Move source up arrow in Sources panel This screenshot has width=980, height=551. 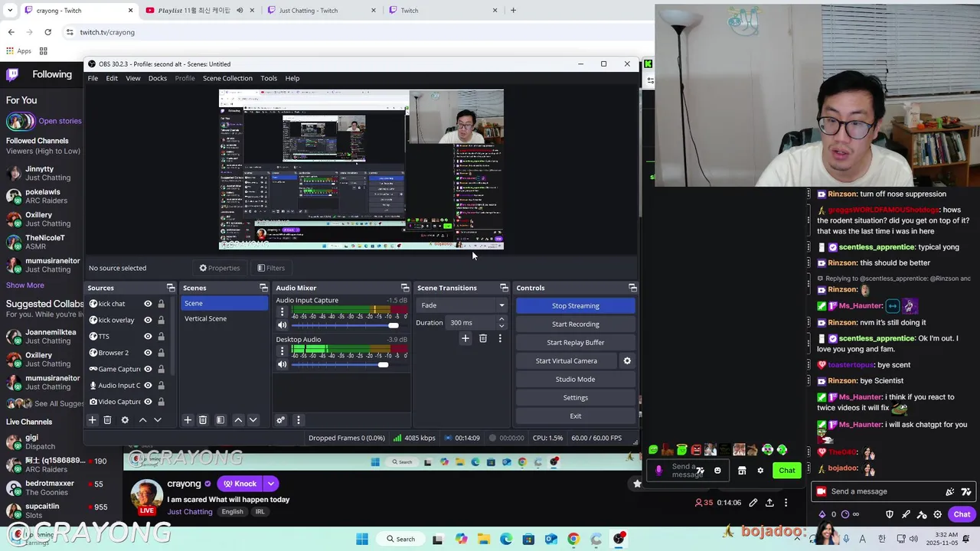tap(142, 419)
